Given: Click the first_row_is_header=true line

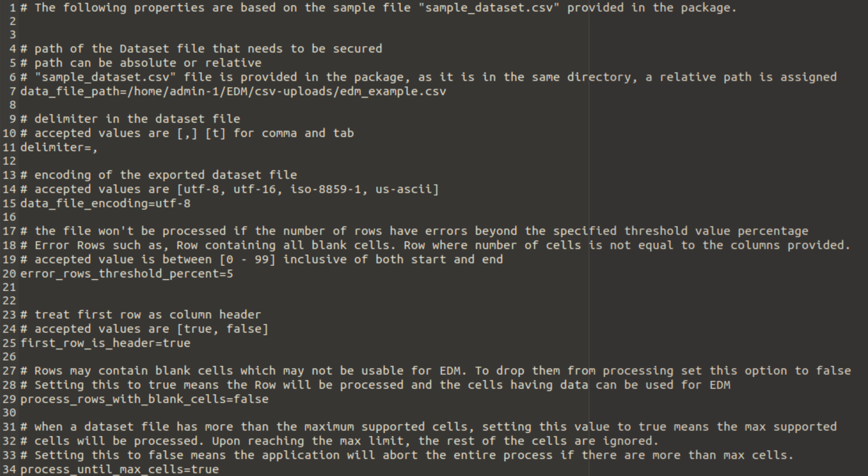Looking at the screenshot, I should tap(105, 343).
